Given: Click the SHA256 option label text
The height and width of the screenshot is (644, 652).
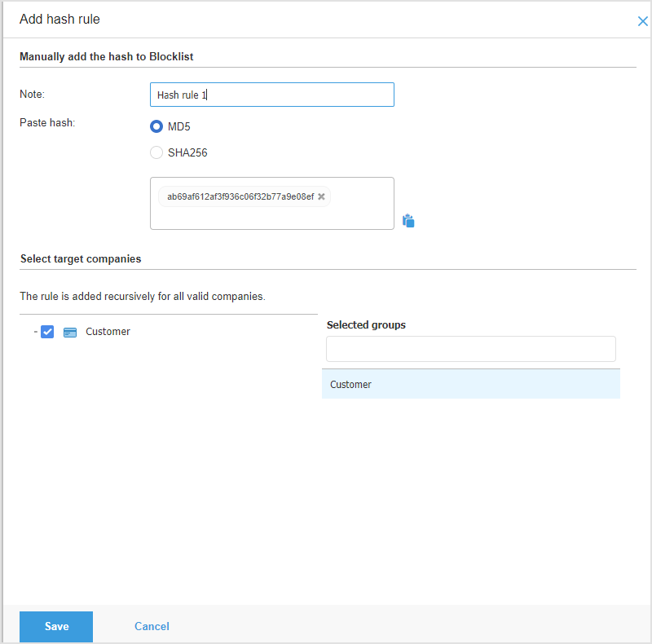Looking at the screenshot, I should click(x=187, y=152).
